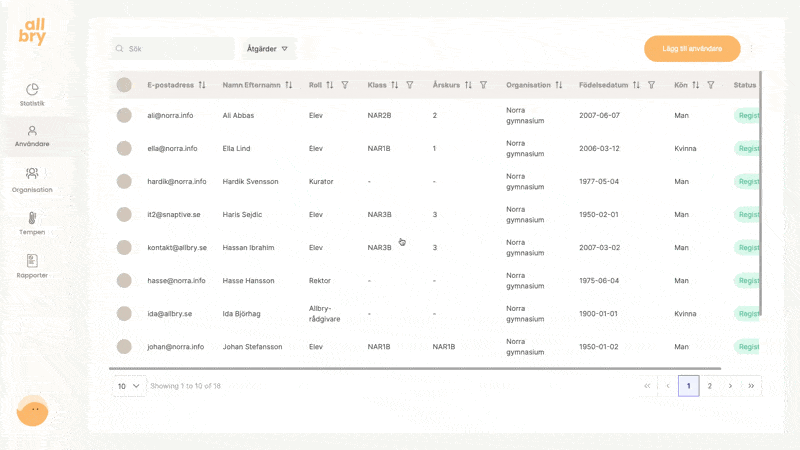
Task: Go to page 2 of results
Action: (x=710, y=385)
